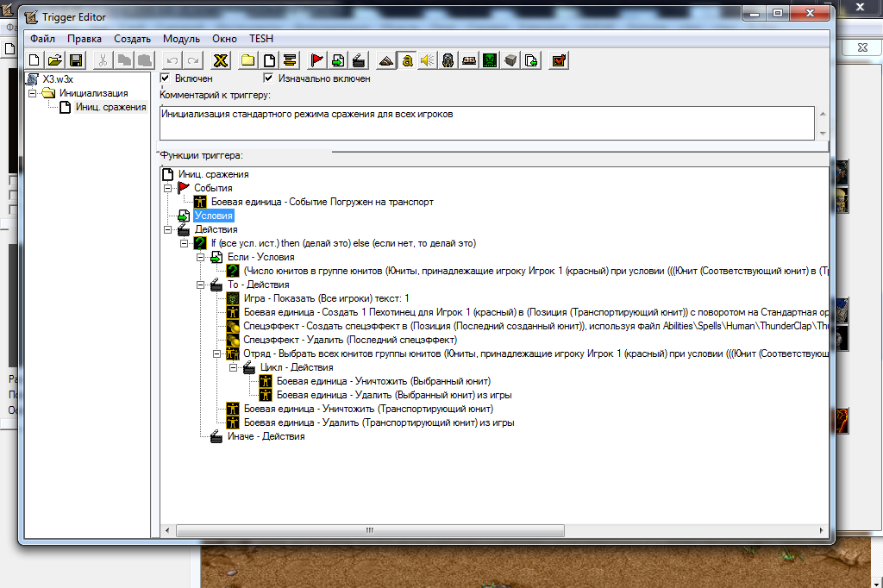Collapse the Отряд - Выбрать всех юнитов node
The image size is (883, 588).
216,353
